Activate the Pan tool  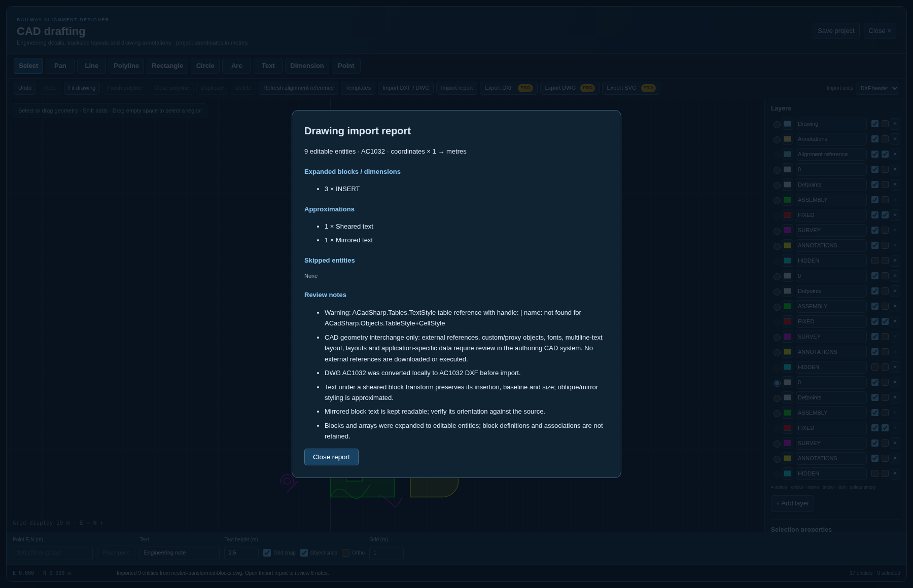click(60, 66)
